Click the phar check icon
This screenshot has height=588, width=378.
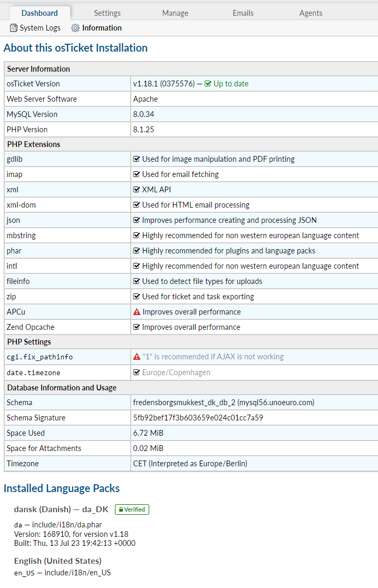click(137, 250)
